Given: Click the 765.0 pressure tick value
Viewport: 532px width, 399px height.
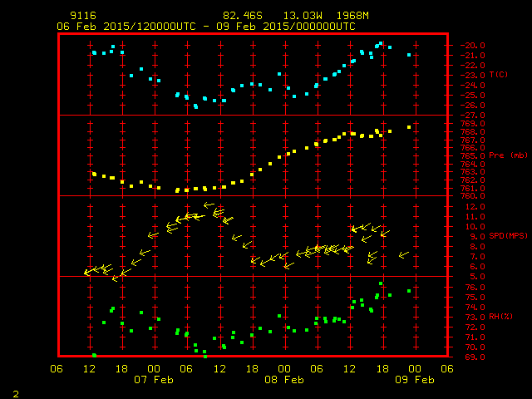Looking at the screenshot, I should point(472,156).
